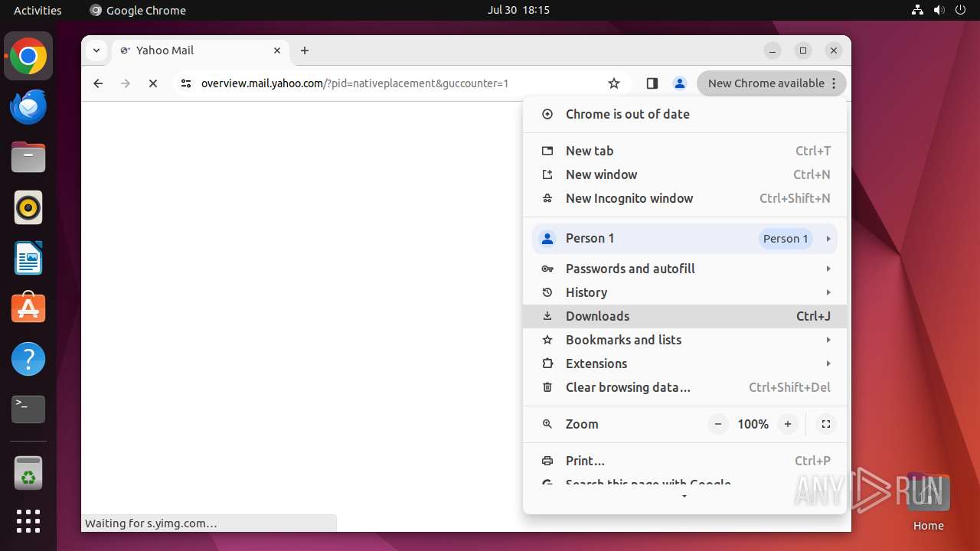Expand the Extensions submenu
The width and height of the screenshot is (980, 551).
685,364
